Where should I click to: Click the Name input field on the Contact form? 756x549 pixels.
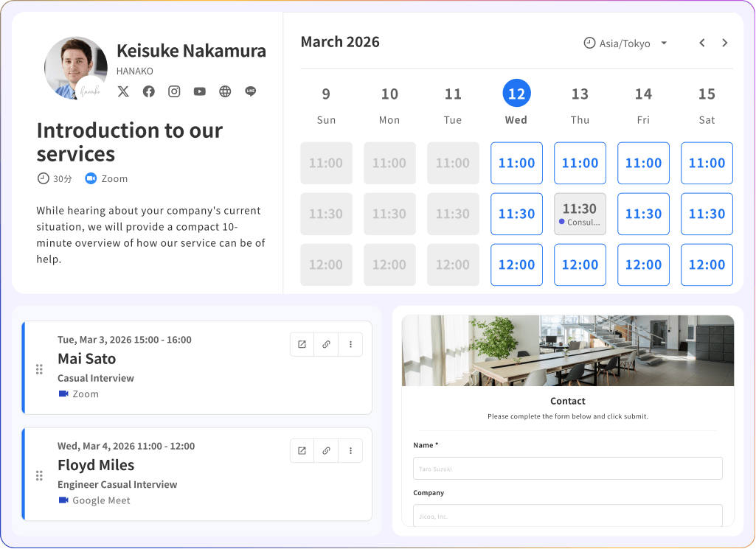point(567,468)
